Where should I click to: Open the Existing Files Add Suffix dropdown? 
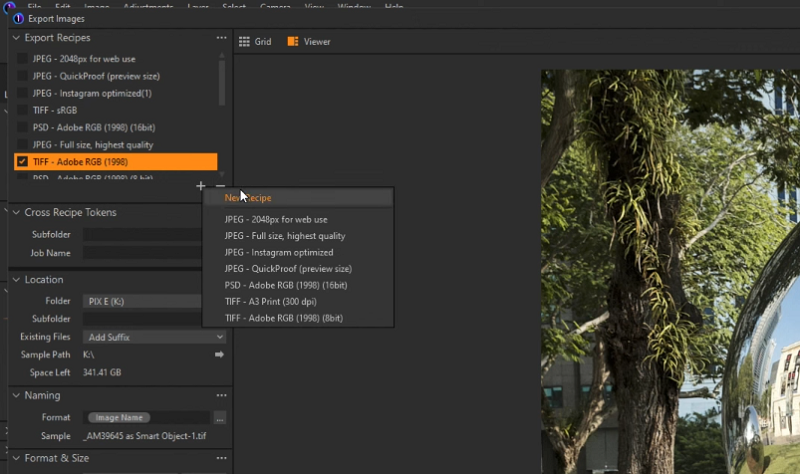(x=154, y=337)
